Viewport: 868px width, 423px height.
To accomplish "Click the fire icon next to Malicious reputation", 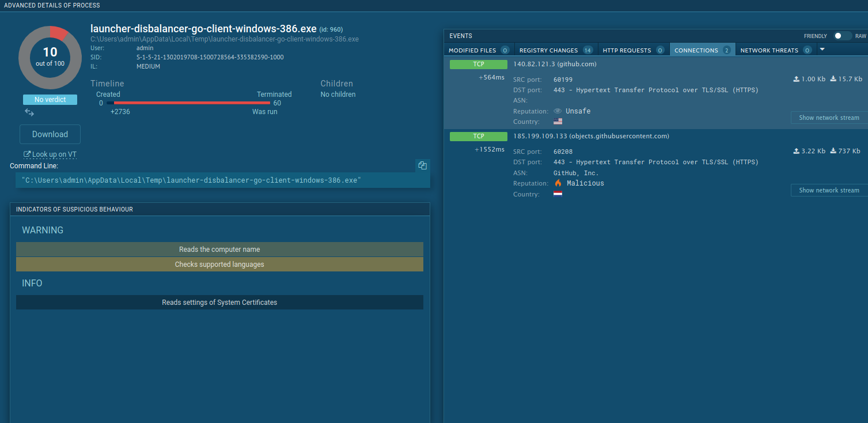I will click(x=558, y=183).
